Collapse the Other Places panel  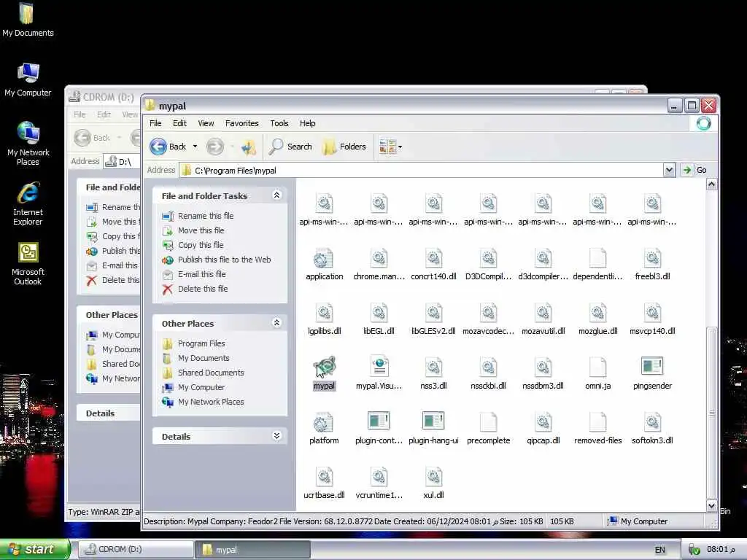pos(276,323)
